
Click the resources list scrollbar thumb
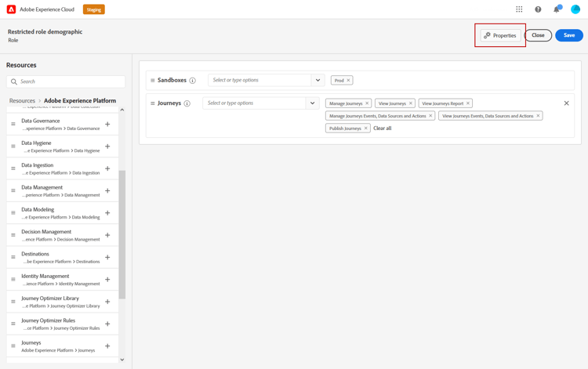pyautogui.click(x=122, y=234)
